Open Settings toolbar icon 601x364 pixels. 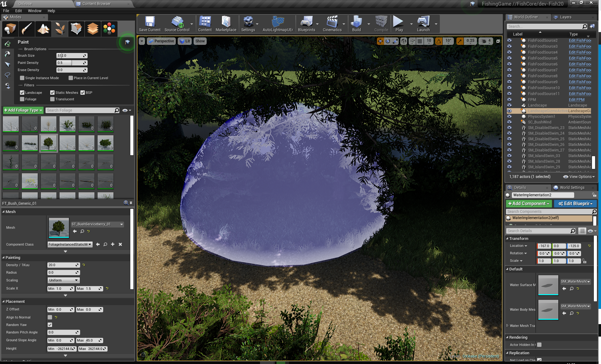pos(248,24)
